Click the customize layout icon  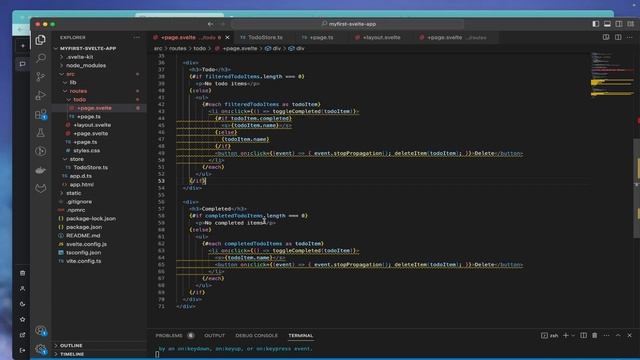[x=630, y=24]
